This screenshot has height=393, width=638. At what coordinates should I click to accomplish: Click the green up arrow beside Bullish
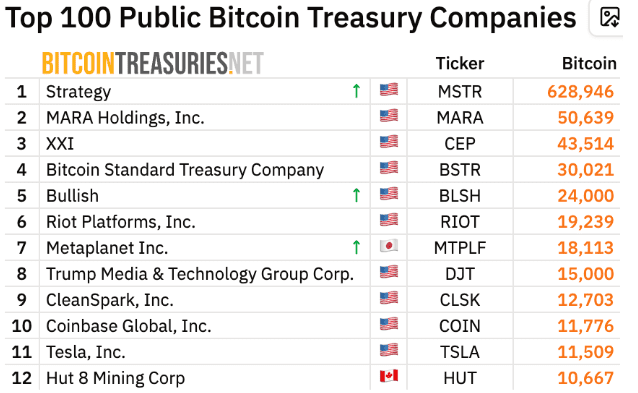tap(356, 195)
